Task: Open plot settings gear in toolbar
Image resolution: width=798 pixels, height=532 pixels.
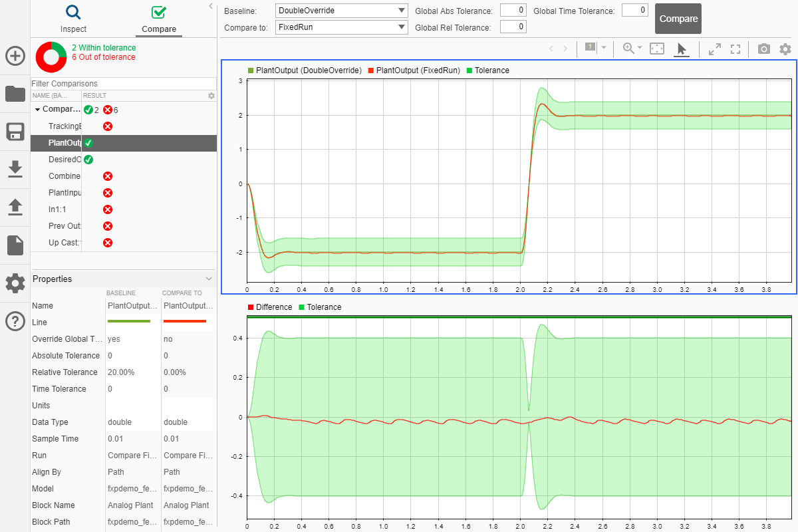Action: [785, 49]
